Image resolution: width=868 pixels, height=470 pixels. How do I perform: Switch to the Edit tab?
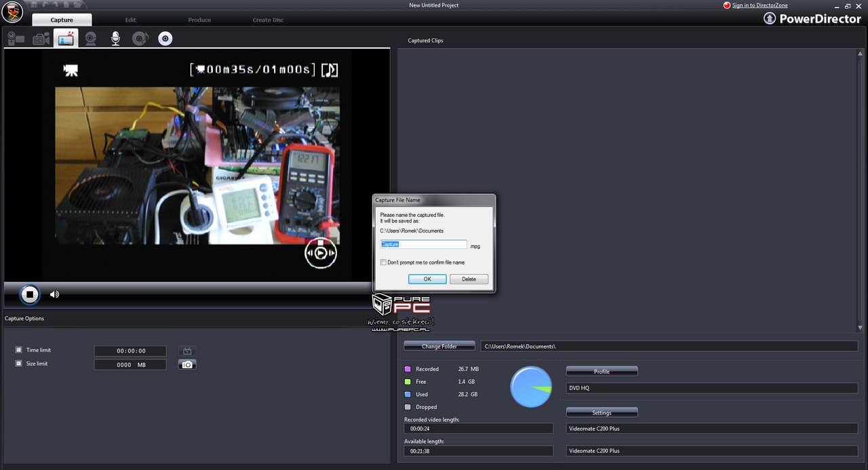tap(131, 20)
